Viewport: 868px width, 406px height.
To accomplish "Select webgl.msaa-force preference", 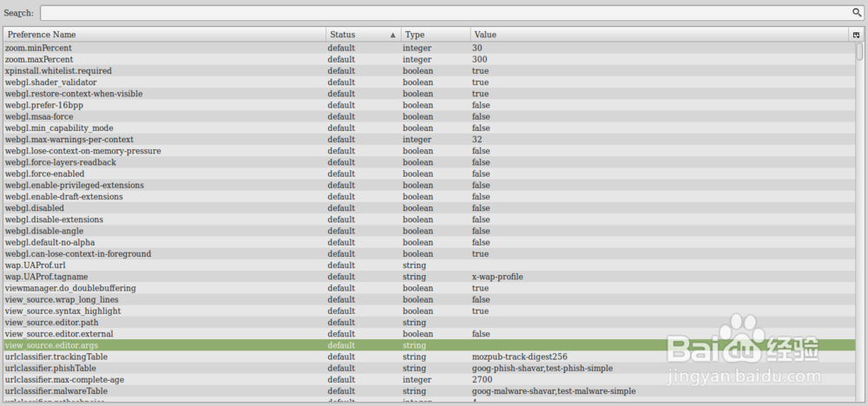I will (x=429, y=117).
